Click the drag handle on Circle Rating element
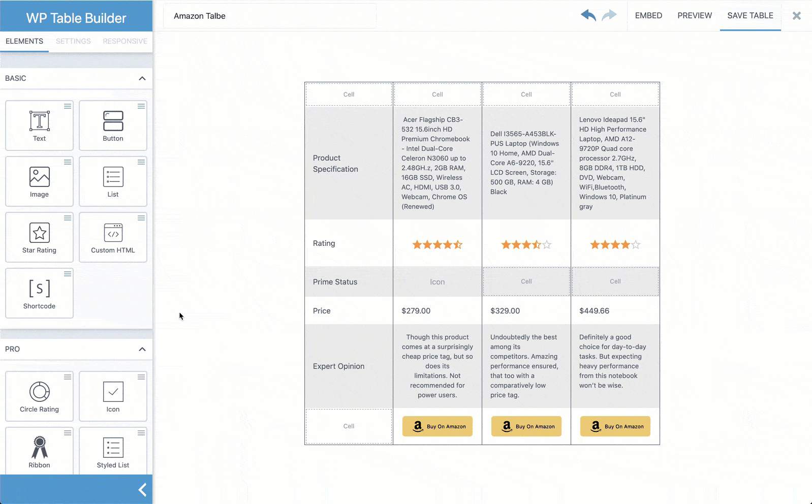 (67, 377)
